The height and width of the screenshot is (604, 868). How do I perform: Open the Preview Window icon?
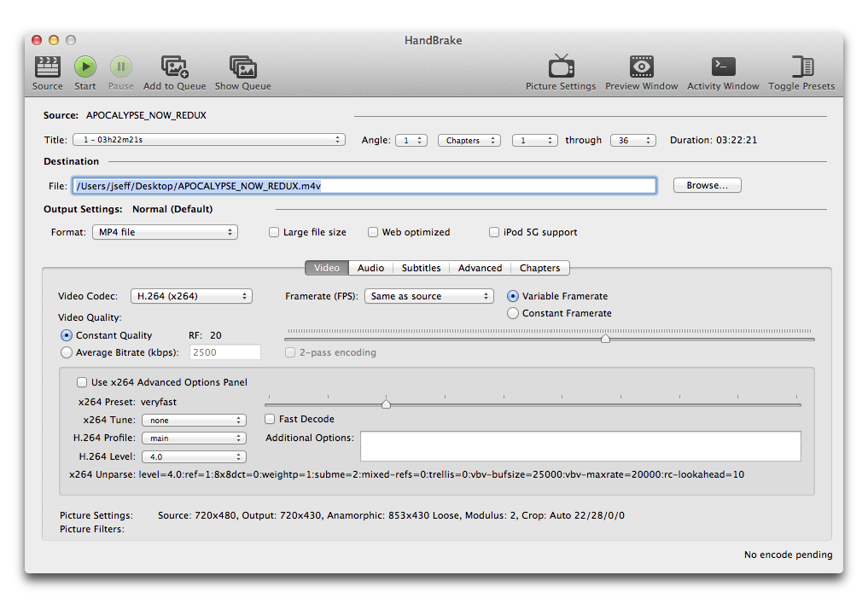642,67
